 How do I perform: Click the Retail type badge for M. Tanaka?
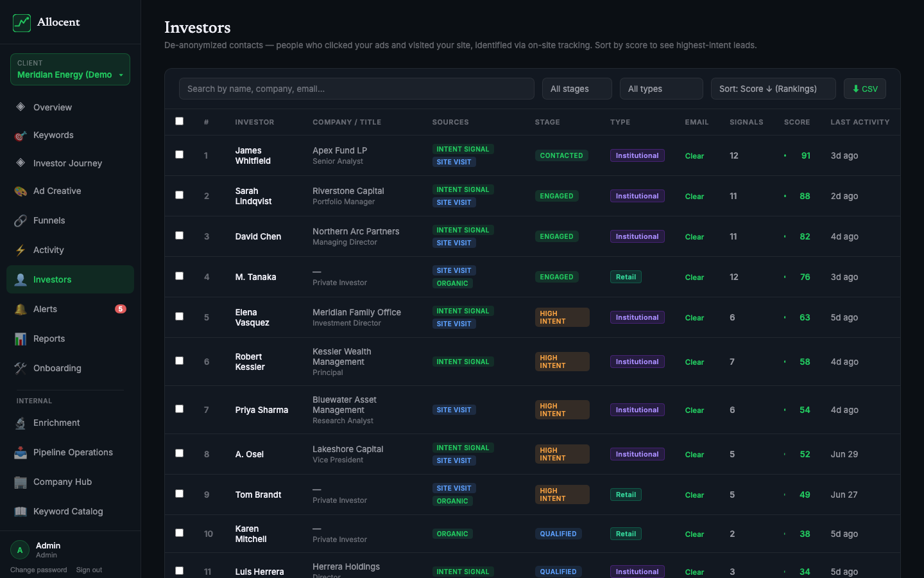(626, 277)
